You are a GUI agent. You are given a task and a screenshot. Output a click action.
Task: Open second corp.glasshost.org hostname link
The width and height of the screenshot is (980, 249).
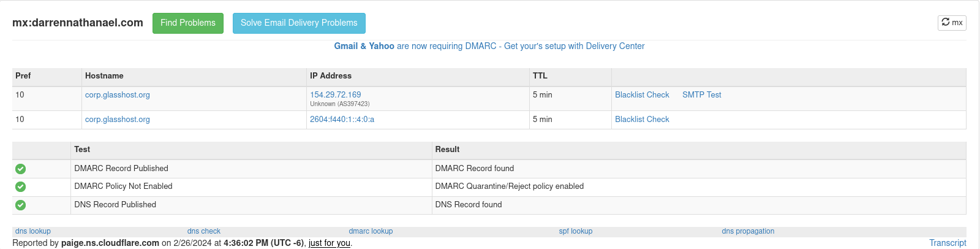coord(117,120)
